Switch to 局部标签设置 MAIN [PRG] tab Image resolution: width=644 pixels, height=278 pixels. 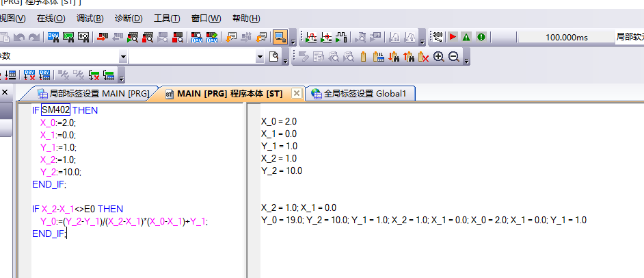click(87, 93)
